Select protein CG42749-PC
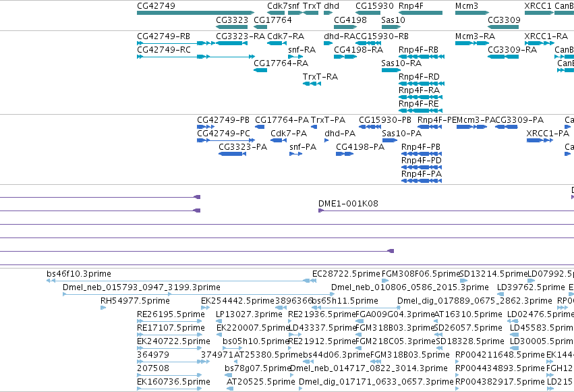Viewport: 574px width, 392px height. point(223,134)
